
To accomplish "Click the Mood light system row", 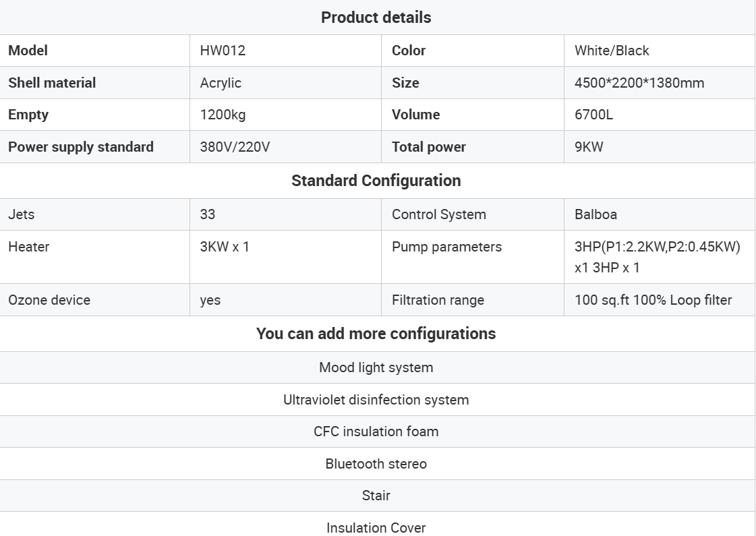I will pos(376,367).
